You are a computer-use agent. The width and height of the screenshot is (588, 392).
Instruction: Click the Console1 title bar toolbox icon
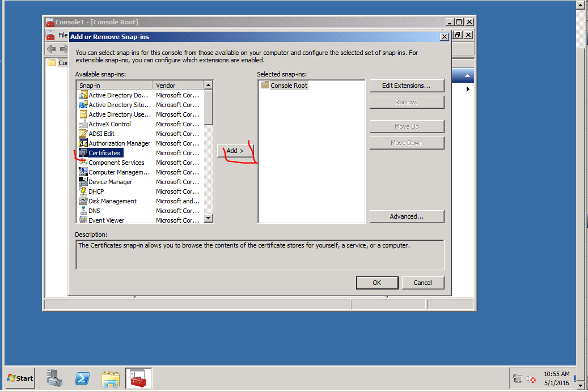coord(49,22)
